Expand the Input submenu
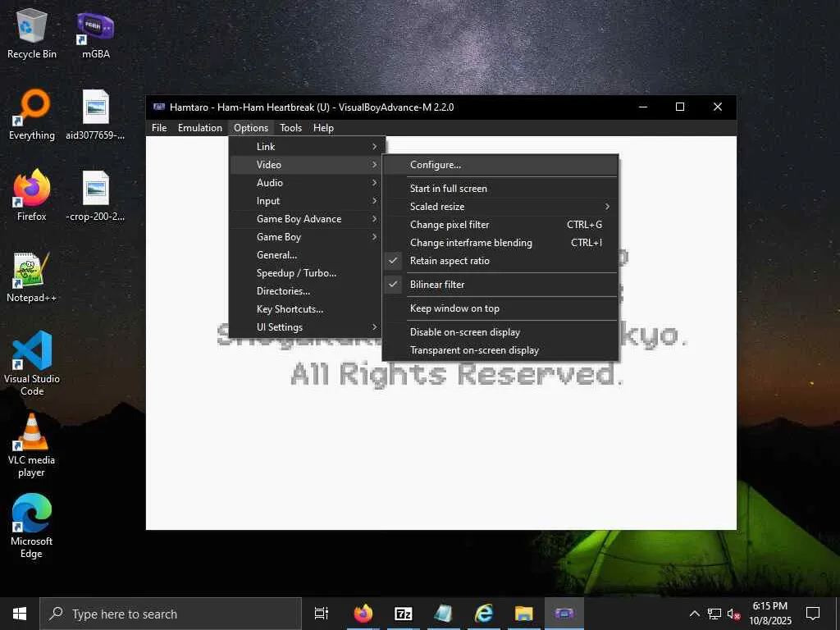This screenshot has height=630, width=840. coord(307,201)
